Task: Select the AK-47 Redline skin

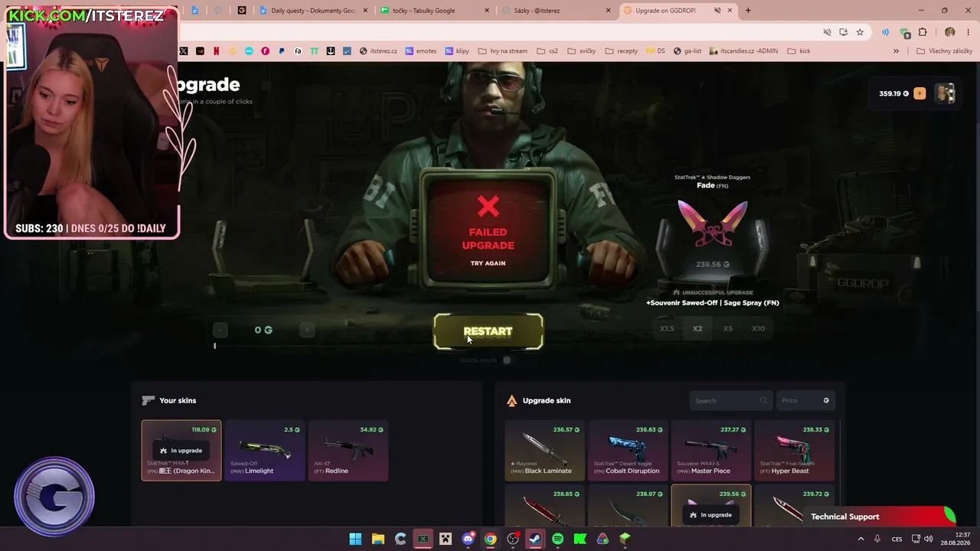Action: click(348, 450)
